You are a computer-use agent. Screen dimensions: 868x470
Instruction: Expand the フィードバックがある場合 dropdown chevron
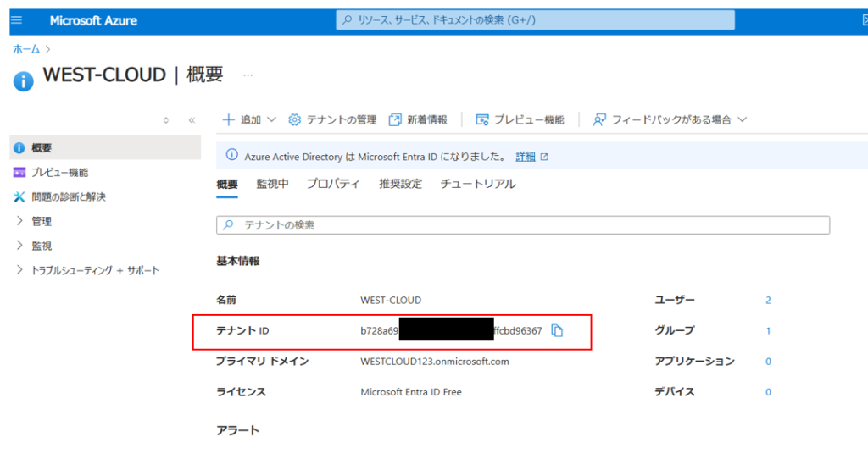[743, 119]
